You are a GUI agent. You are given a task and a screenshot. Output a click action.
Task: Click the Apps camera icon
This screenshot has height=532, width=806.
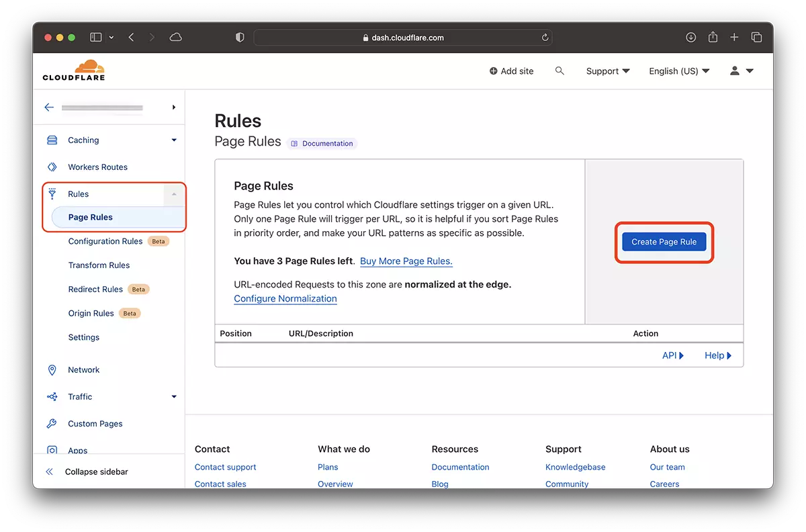click(x=52, y=450)
